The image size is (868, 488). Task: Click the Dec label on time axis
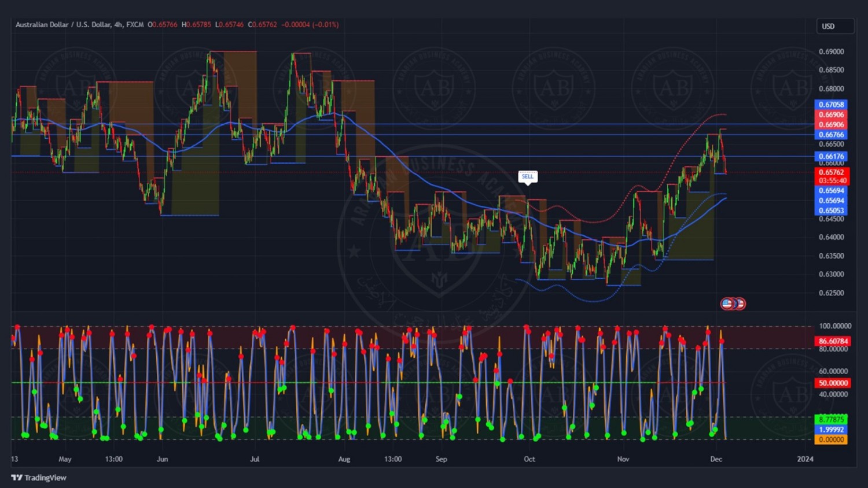[716, 459]
